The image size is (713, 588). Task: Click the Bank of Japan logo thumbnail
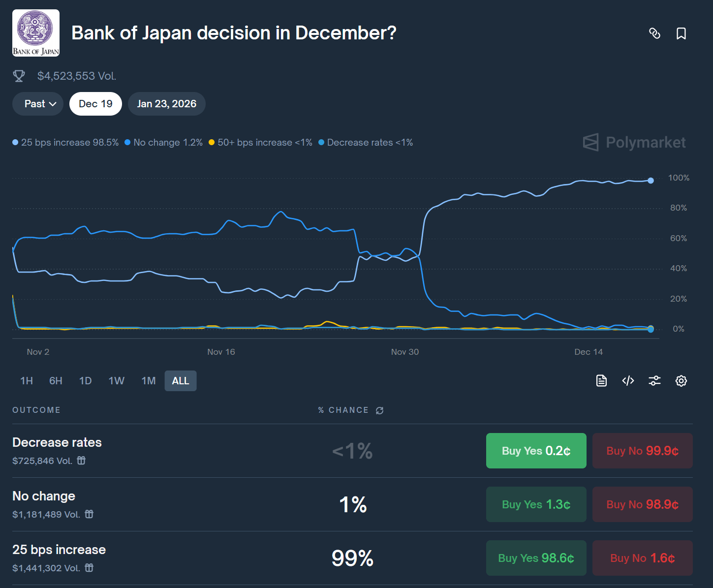coord(36,33)
